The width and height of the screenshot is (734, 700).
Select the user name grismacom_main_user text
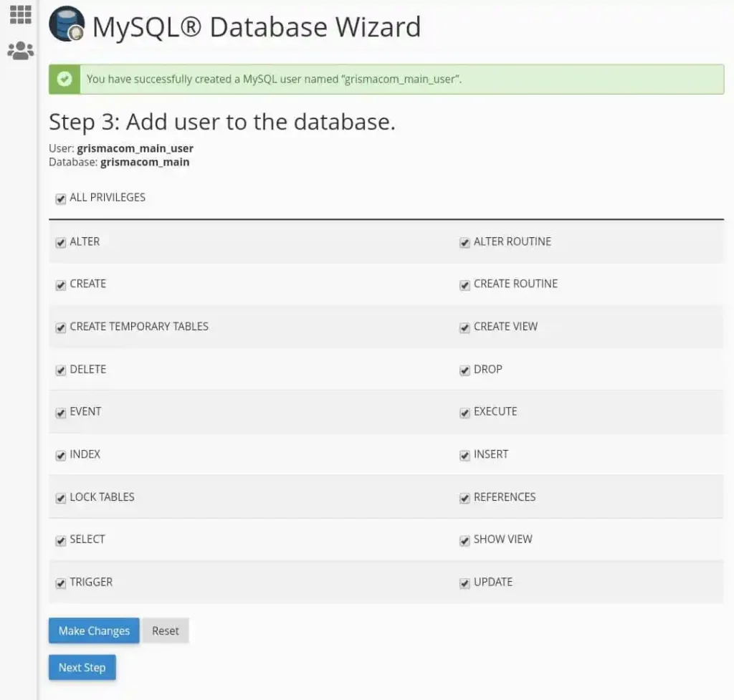135,148
